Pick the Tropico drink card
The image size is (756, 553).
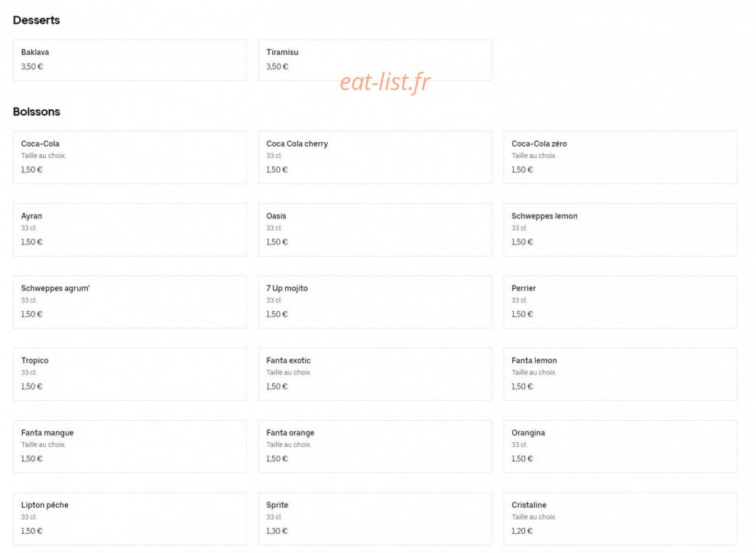click(130, 374)
